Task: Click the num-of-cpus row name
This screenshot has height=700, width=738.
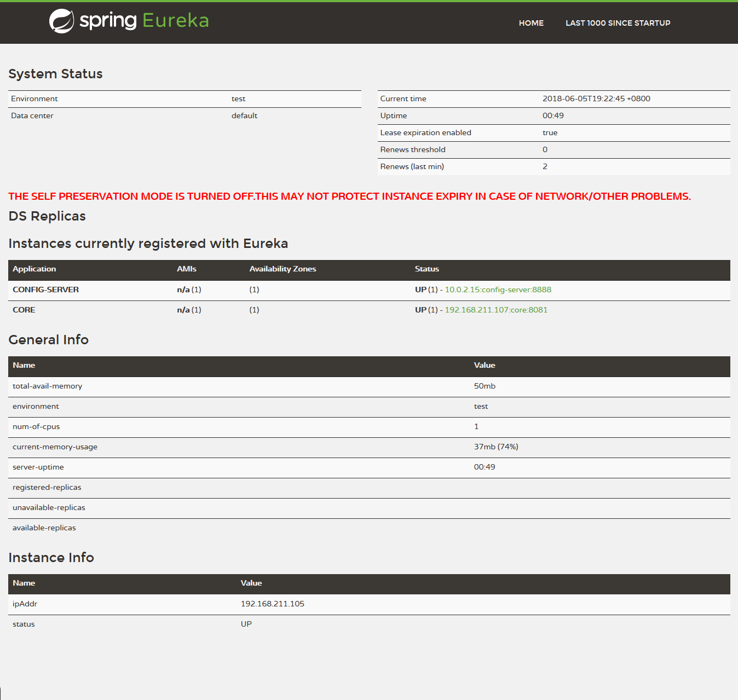Action: tap(36, 426)
